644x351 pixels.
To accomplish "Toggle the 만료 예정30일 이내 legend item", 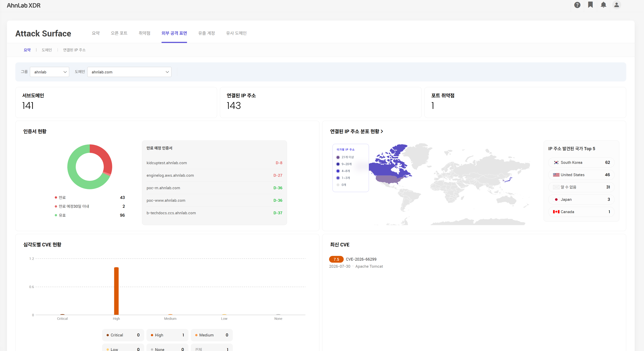I will [x=89, y=206].
